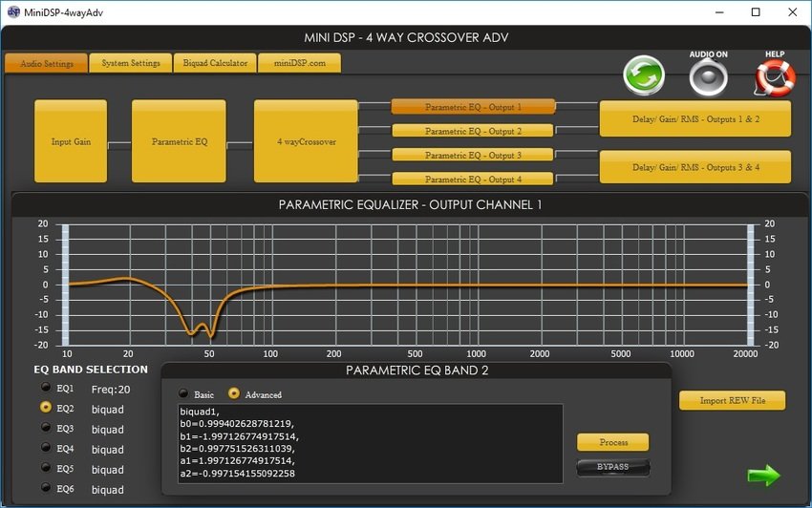The image size is (812, 508).
Task: Click the biquad label beside EQ3
Action: pos(108,430)
